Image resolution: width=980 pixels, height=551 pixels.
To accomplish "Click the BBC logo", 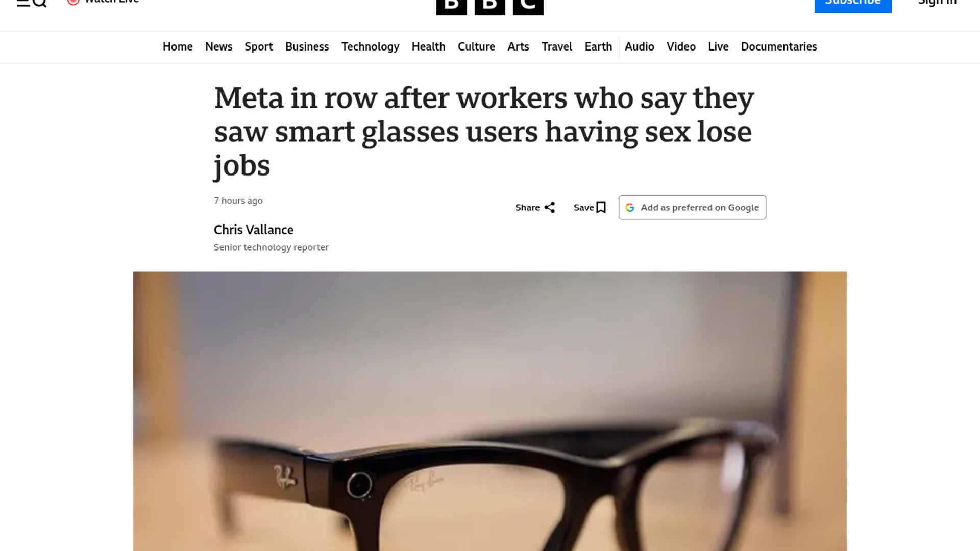I will pyautogui.click(x=489, y=7).
